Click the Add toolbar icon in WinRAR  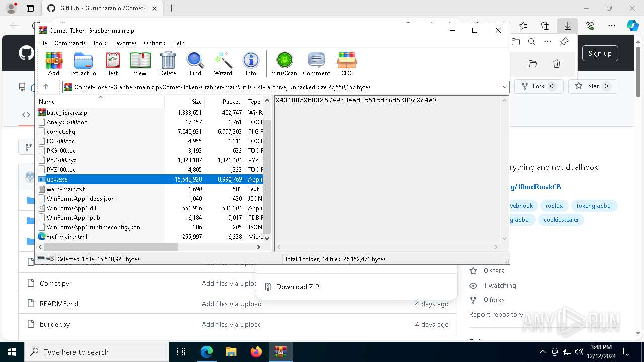[54, 64]
